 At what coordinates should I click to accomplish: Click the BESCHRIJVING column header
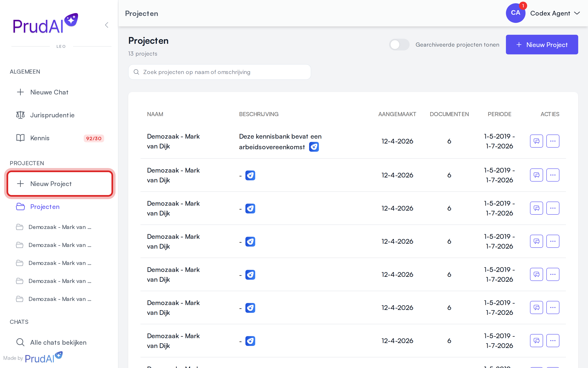tap(259, 114)
